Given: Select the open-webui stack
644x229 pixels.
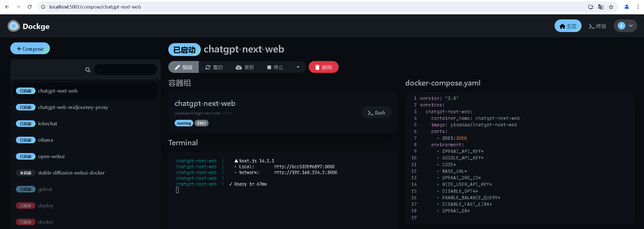Looking at the screenshot, I should click(x=85, y=156).
